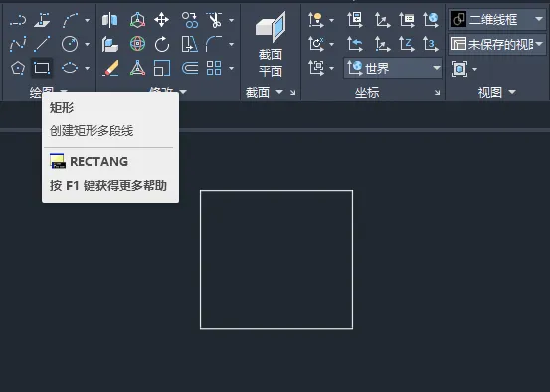Click the 按 F1 键获得更多帮助 text
Viewport: 550px width, 392px height.
click(x=108, y=186)
